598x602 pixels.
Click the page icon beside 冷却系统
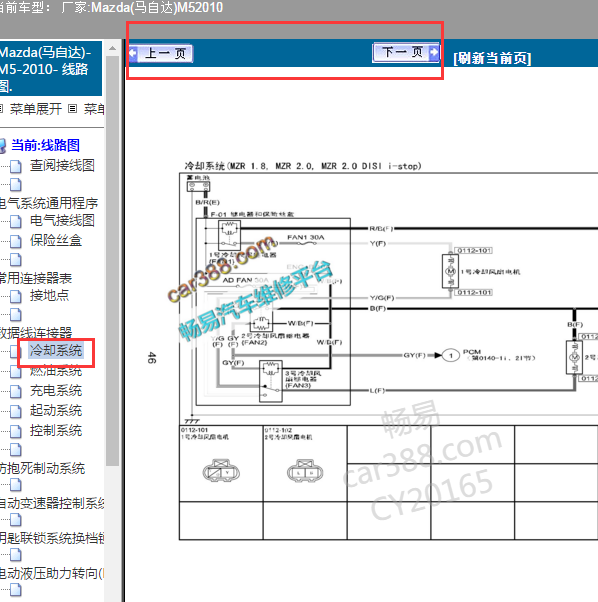coord(15,351)
